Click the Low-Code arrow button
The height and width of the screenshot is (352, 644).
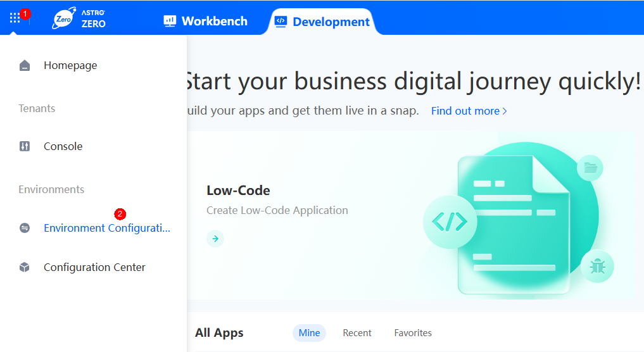(215, 239)
